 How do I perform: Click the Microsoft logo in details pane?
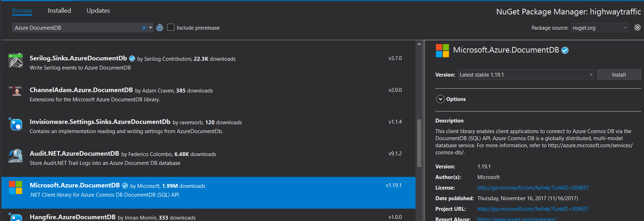(x=442, y=50)
